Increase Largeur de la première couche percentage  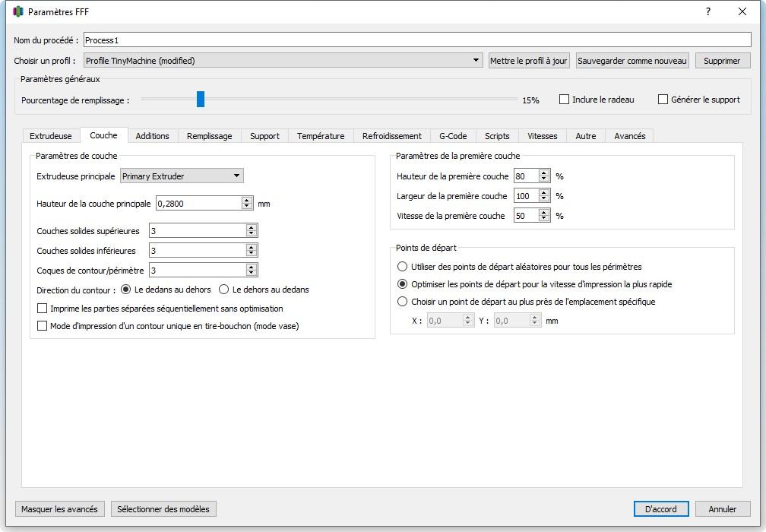coord(544,193)
